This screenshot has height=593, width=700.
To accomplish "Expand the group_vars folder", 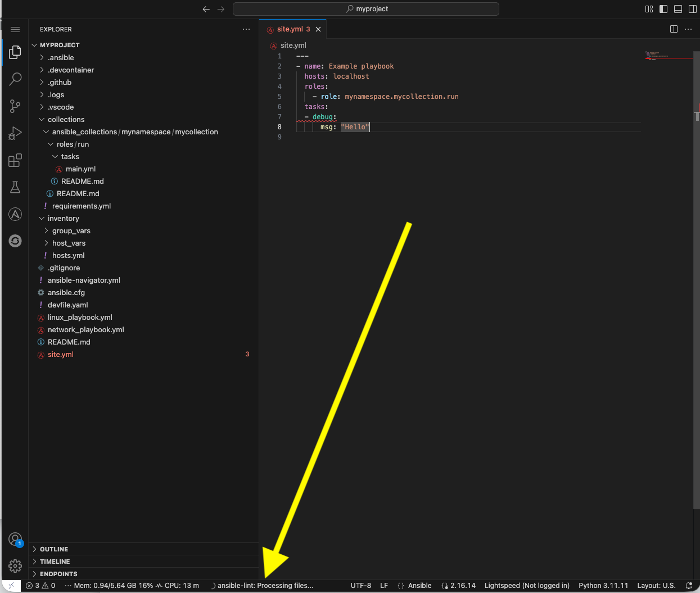I will 71,230.
